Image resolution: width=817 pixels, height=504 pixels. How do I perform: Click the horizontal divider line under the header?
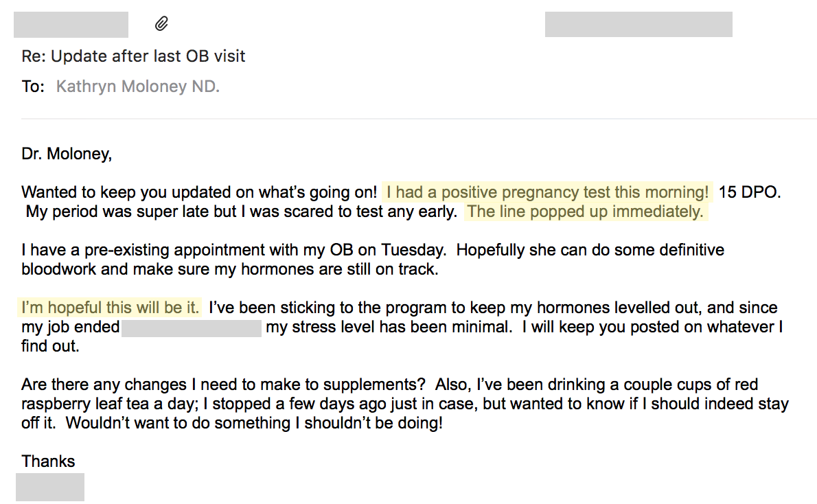pyautogui.click(x=419, y=119)
